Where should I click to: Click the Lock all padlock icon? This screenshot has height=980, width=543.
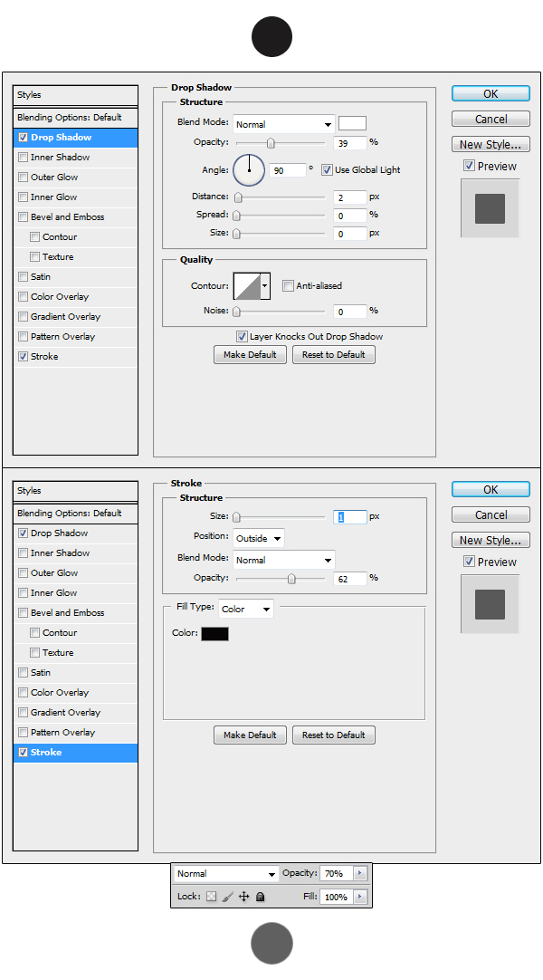261,897
